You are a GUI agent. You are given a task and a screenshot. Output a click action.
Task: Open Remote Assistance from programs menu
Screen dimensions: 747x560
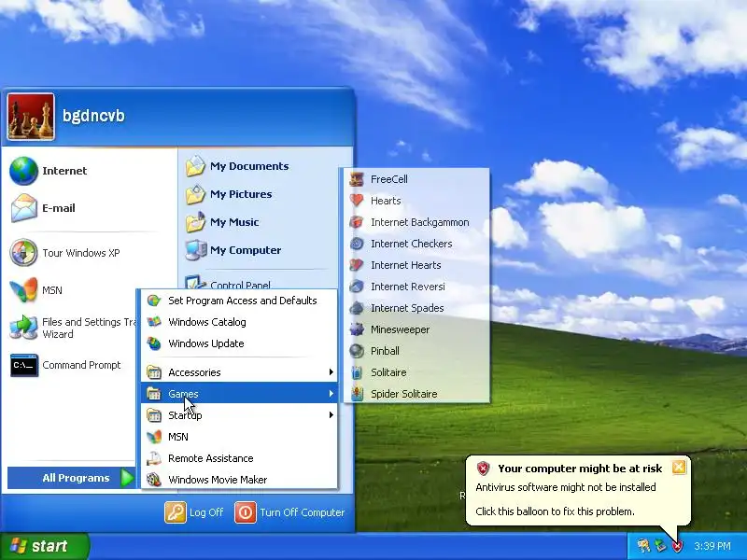coord(239,458)
